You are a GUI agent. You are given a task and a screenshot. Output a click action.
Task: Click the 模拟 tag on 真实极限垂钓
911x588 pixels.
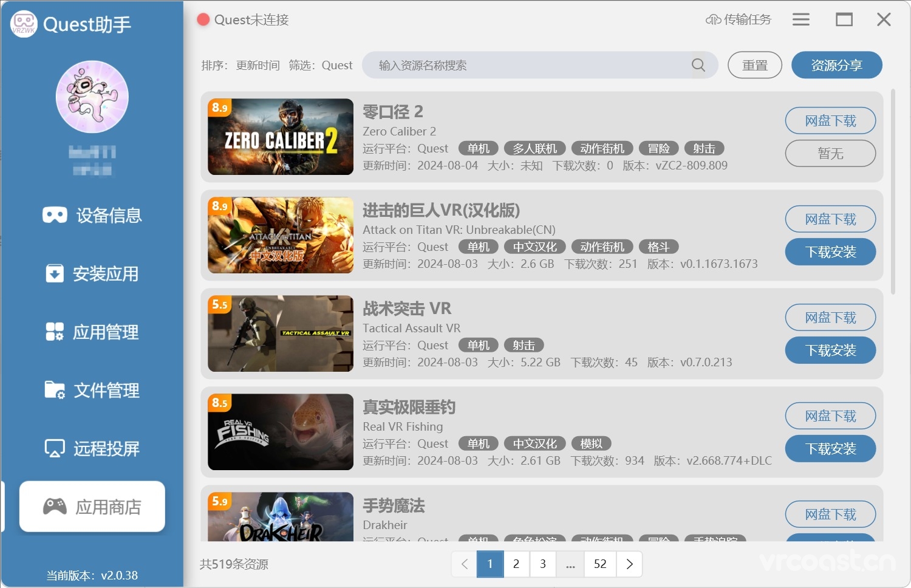click(592, 443)
